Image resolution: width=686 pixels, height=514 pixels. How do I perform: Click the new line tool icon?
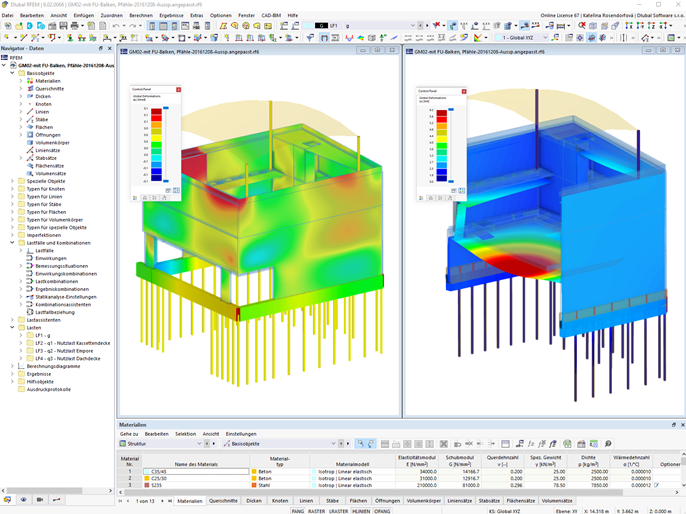click(x=24, y=38)
